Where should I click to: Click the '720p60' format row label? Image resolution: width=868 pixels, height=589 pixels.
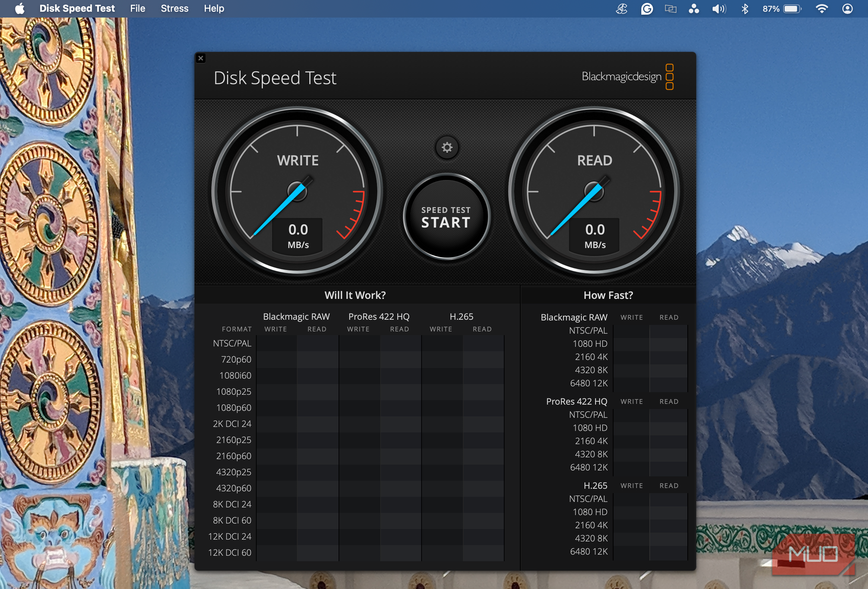tap(236, 360)
